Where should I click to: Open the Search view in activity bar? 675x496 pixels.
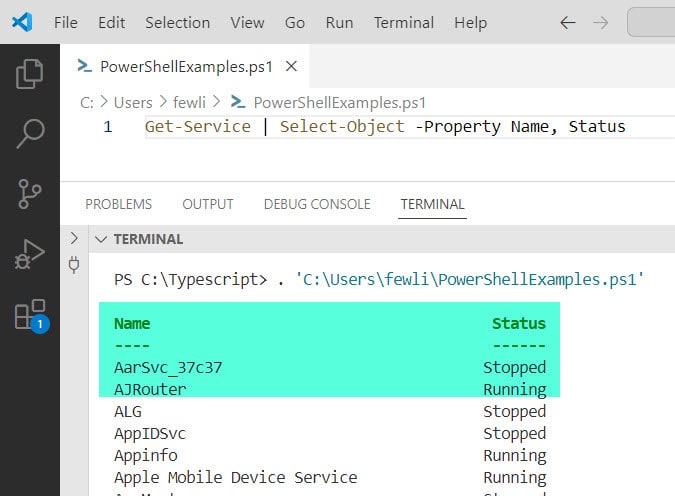pos(30,133)
